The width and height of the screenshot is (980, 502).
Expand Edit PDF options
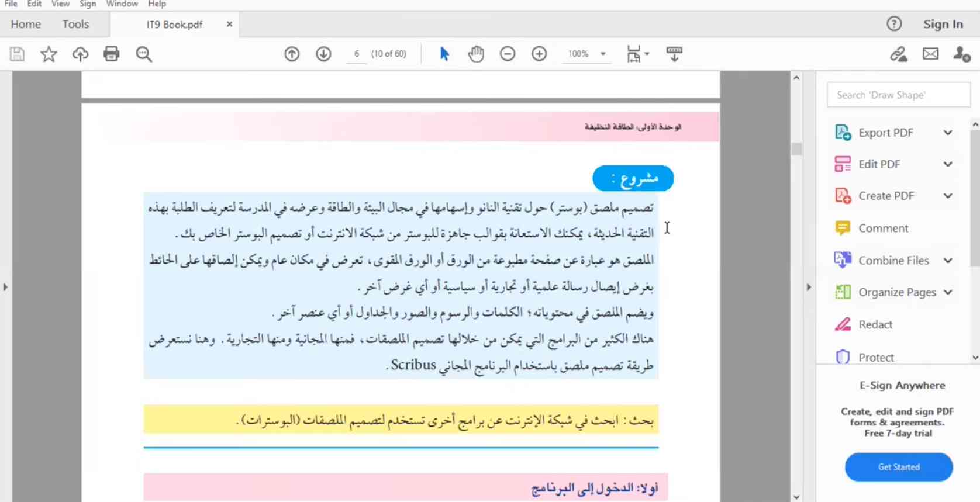pos(948,164)
